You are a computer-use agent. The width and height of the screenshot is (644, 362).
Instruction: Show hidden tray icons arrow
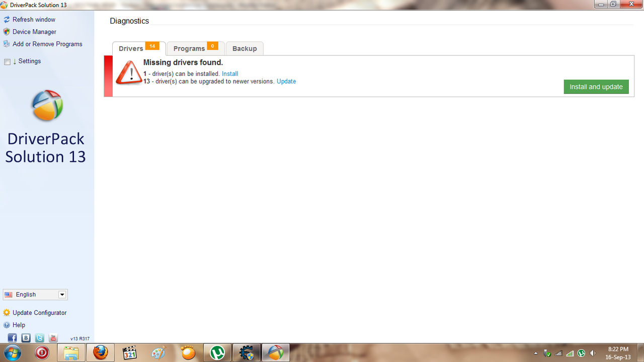coord(535,353)
